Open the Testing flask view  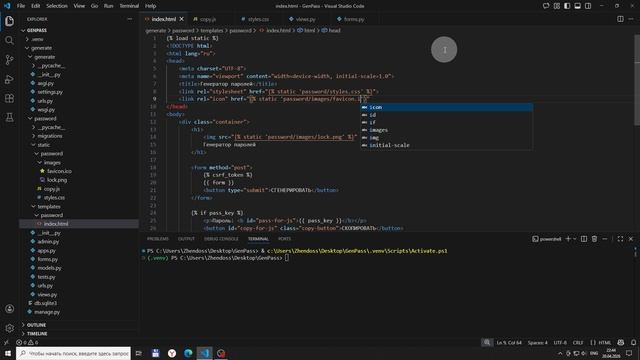pos(9,118)
